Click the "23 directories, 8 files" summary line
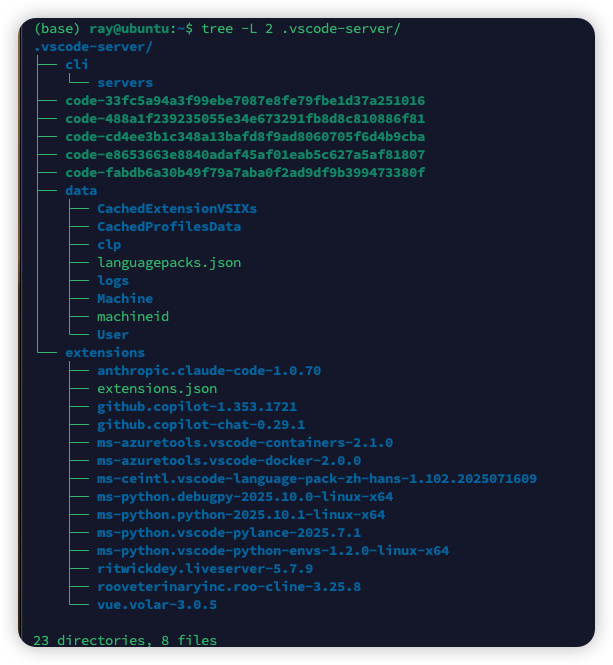Screen dimensions: 613x665 (x=125, y=640)
